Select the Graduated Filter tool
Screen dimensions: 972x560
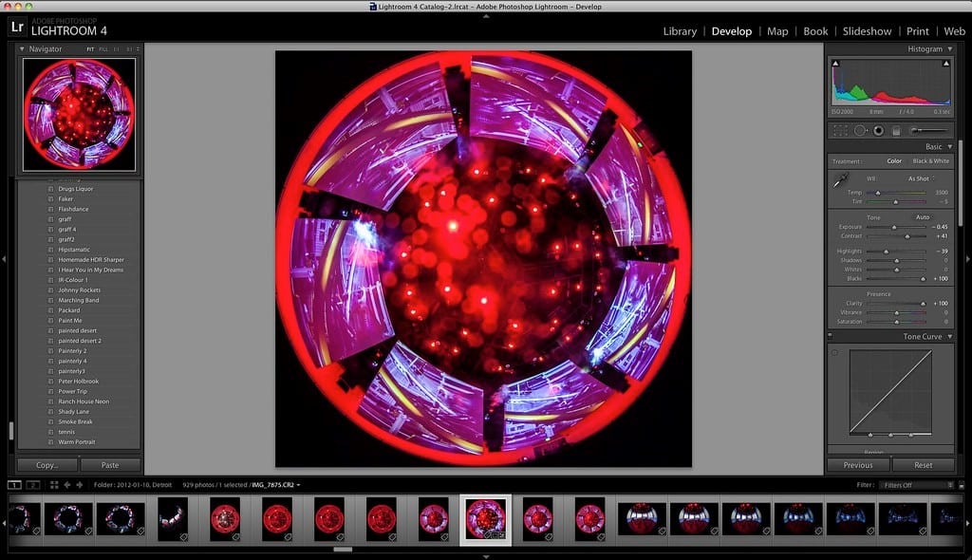896,131
